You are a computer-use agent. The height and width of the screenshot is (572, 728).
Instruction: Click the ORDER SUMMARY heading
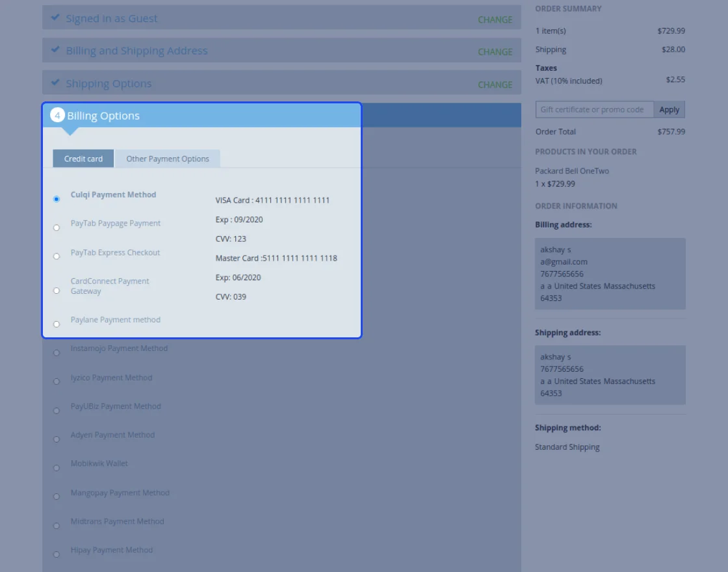coord(568,9)
